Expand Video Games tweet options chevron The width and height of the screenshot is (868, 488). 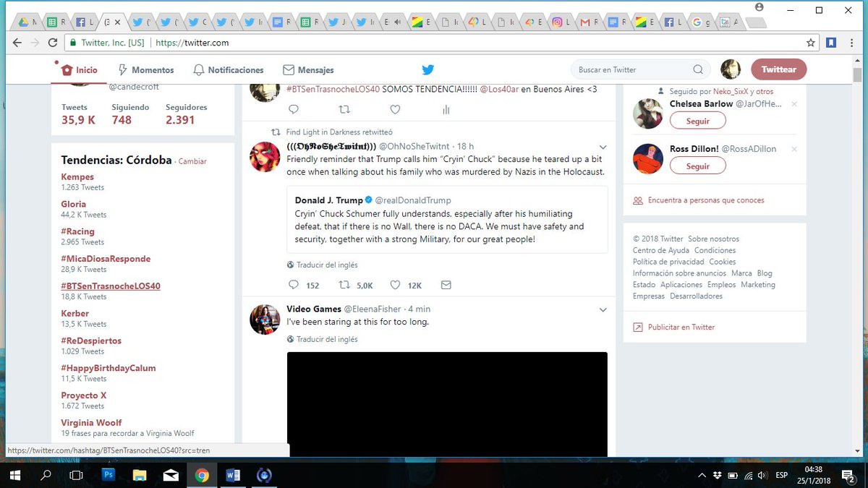(x=603, y=309)
